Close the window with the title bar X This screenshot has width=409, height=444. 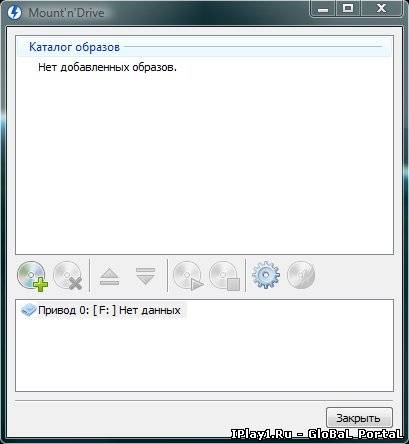tap(381, 9)
